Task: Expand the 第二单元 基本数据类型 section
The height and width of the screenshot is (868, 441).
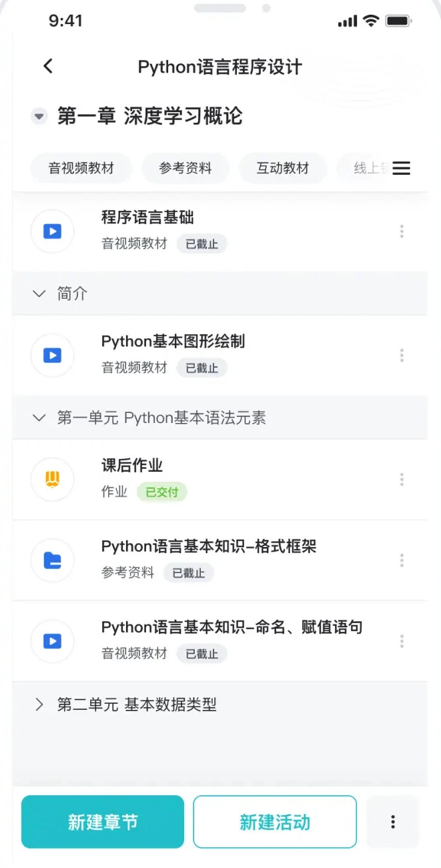Action: [38, 705]
